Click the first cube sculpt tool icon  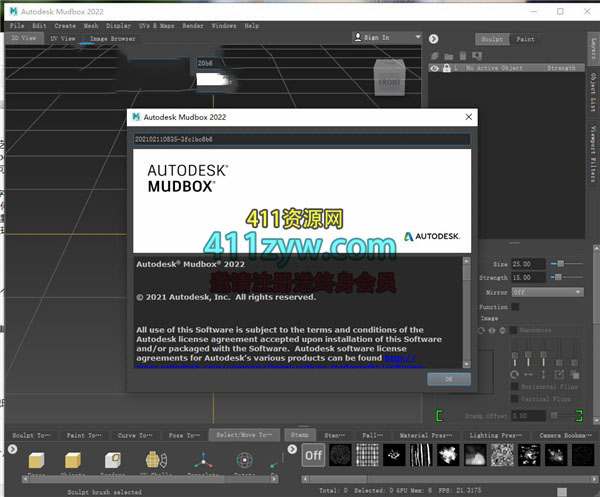click(x=37, y=459)
